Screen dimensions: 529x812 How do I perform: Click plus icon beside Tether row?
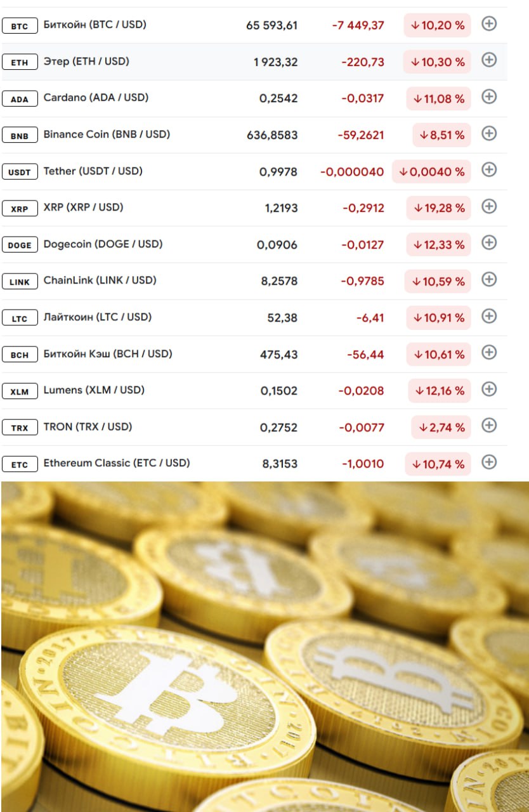coord(488,170)
